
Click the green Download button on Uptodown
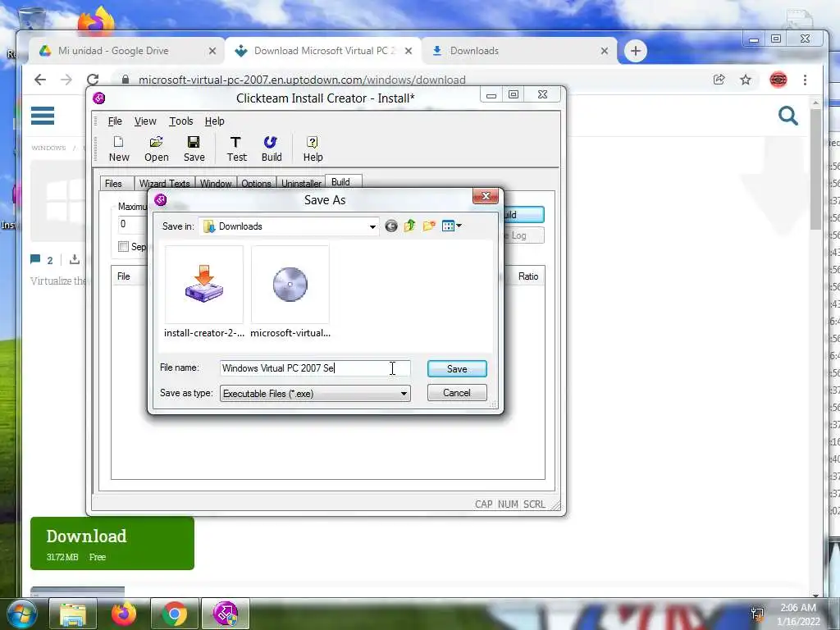(x=112, y=543)
